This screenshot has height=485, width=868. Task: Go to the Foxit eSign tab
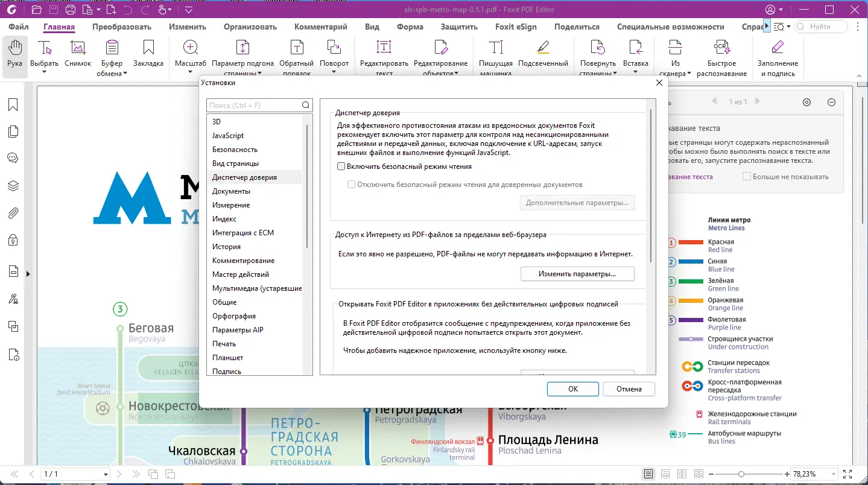(x=516, y=27)
